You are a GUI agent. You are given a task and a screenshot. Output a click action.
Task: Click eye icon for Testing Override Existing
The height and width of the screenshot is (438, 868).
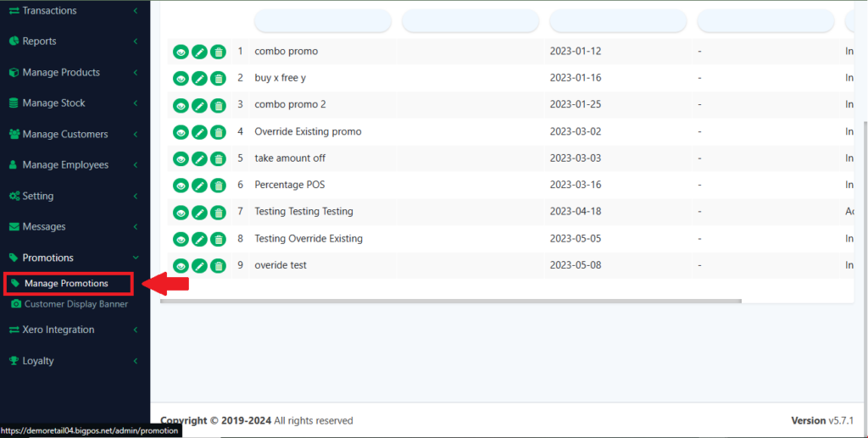[x=181, y=239]
